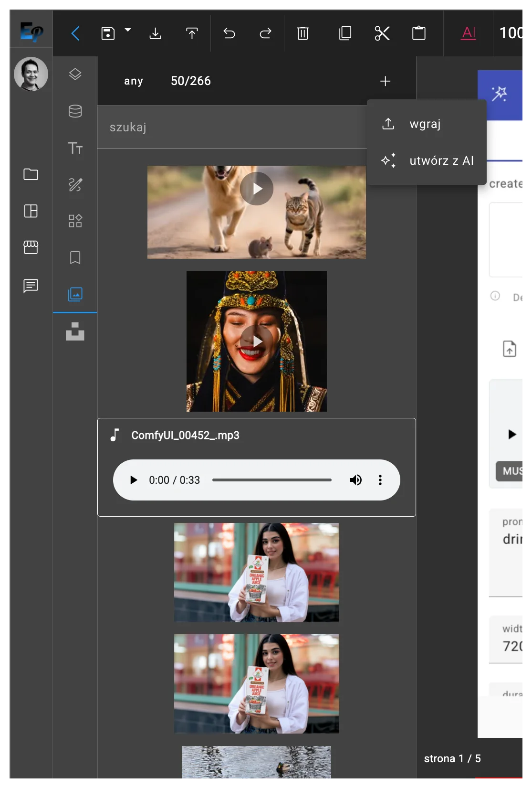Click the trash delete icon

point(303,33)
